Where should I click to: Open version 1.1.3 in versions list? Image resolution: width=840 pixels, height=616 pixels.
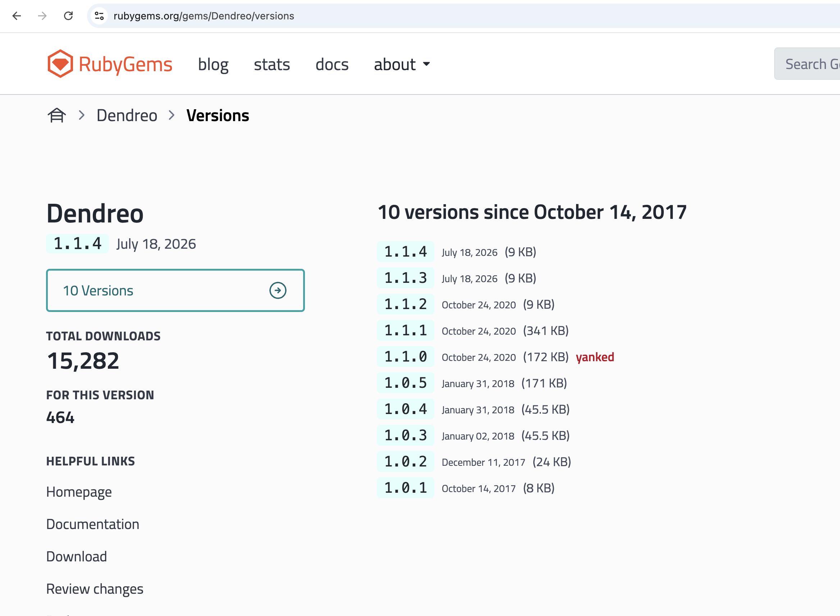[406, 278]
